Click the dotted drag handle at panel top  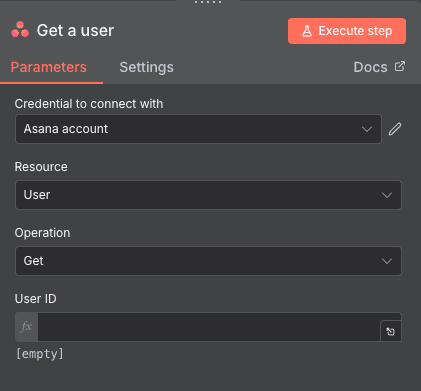pos(208,2)
